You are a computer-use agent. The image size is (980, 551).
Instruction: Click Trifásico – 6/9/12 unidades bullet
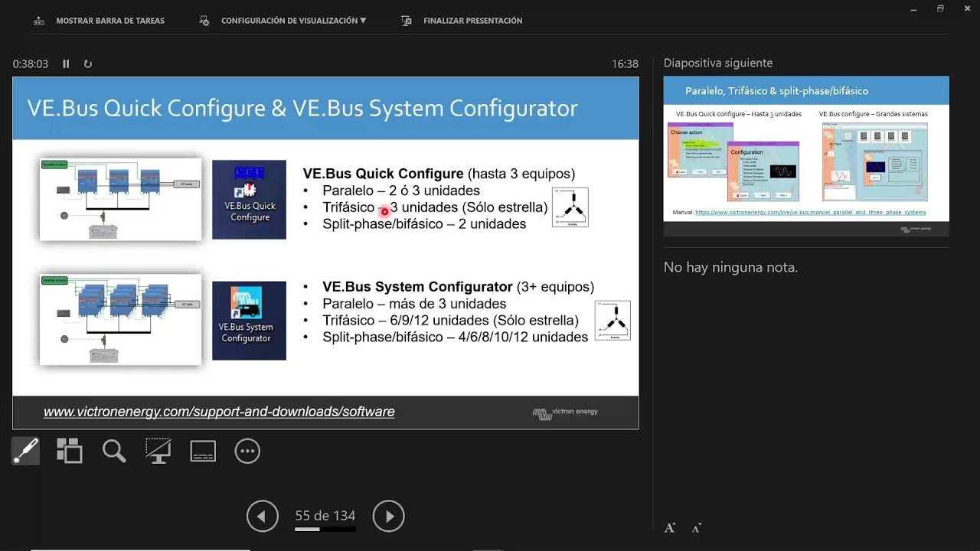(450, 321)
